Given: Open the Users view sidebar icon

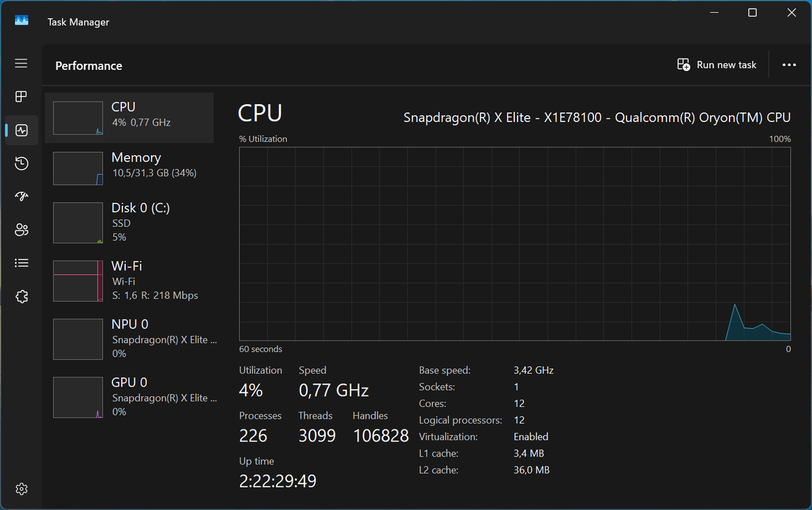Looking at the screenshot, I should [21, 230].
